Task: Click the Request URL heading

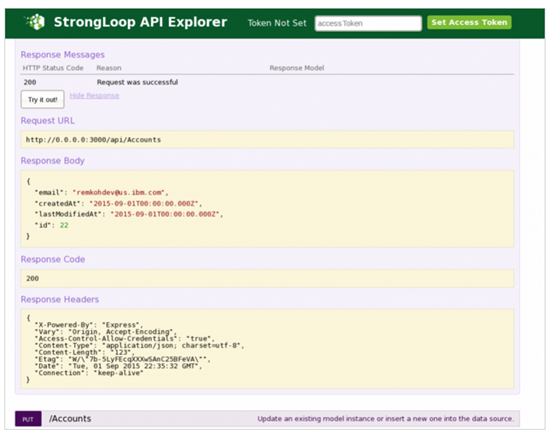Action: pyautogui.click(x=48, y=121)
